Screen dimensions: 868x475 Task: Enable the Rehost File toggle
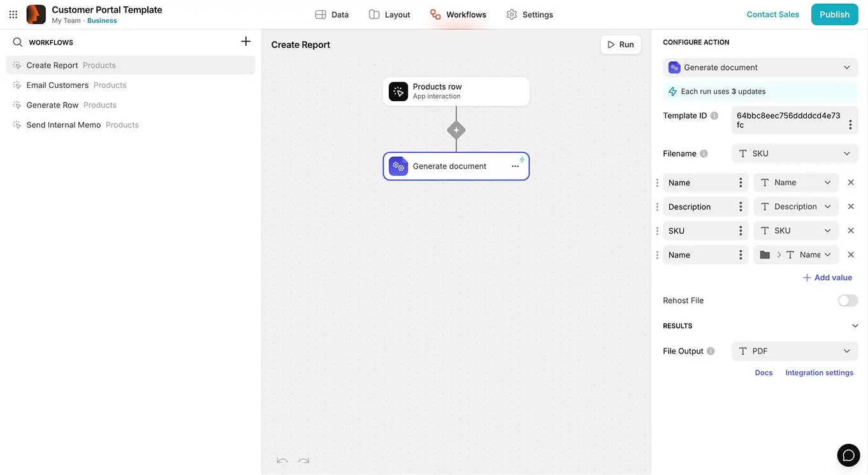pos(848,300)
